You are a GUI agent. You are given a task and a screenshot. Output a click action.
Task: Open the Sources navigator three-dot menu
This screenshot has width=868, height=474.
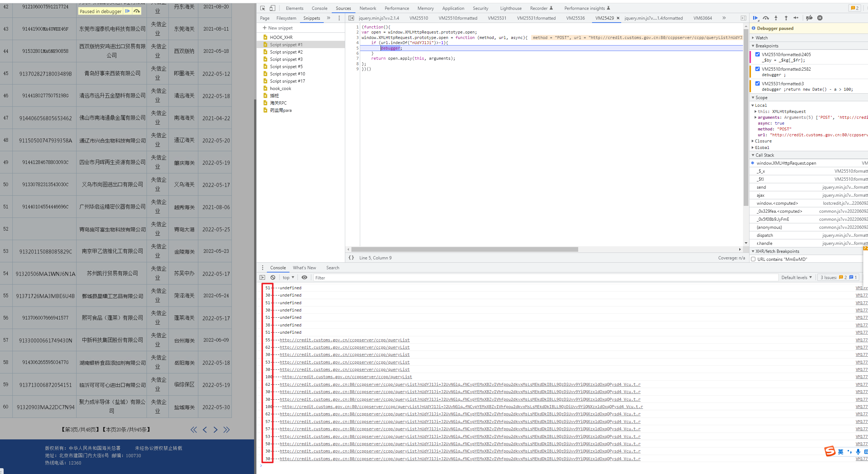tap(339, 18)
